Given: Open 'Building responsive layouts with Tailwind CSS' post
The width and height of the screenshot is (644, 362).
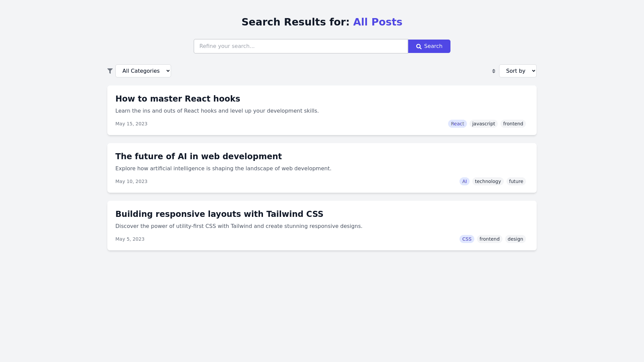Looking at the screenshot, I should tap(219, 214).
